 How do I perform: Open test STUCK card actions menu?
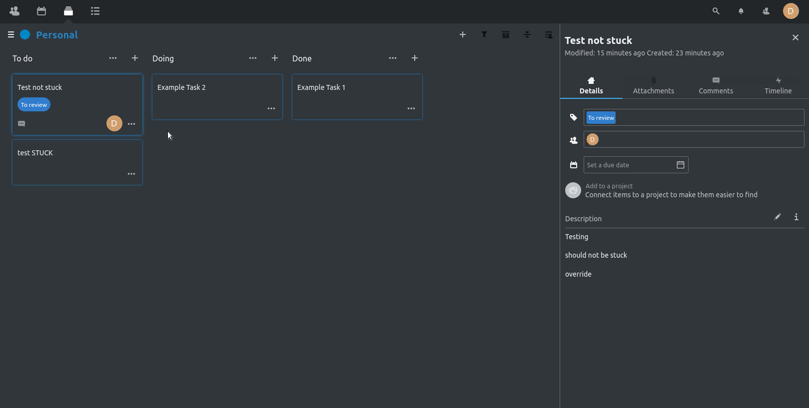pos(132,174)
